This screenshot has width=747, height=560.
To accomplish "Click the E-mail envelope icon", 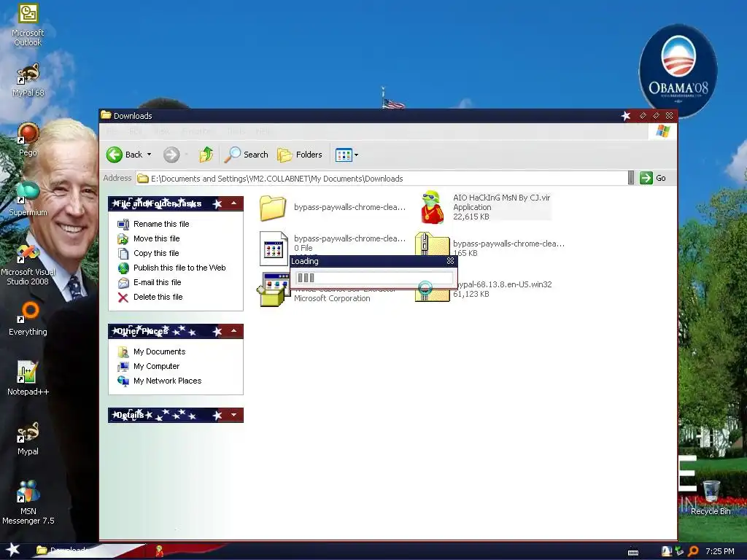I will [123, 283].
